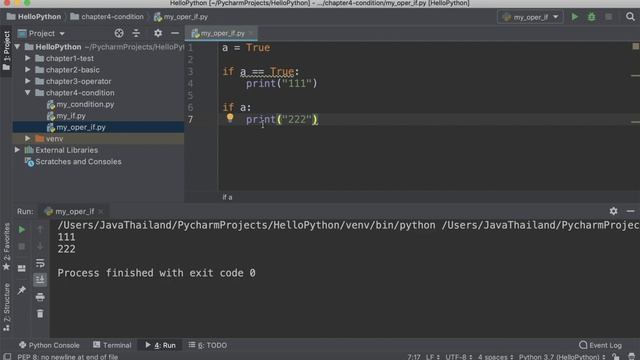Open Terminal tool window
The width and height of the screenshot is (640, 360).
pos(112,345)
